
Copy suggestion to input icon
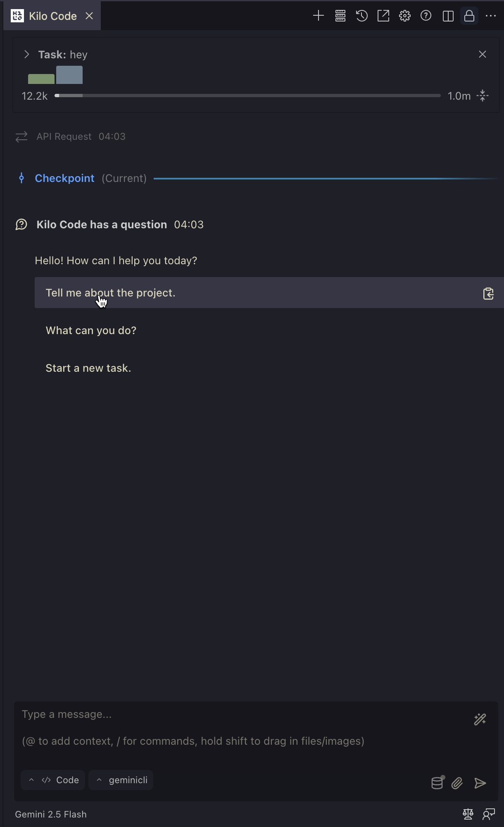click(488, 293)
